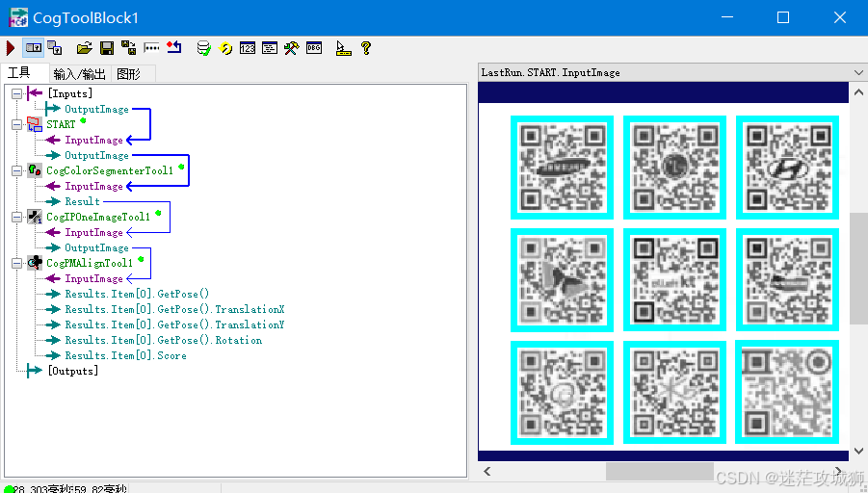Toggle the local image display button
Viewport: 868px width, 493px height.
[33, 48]
